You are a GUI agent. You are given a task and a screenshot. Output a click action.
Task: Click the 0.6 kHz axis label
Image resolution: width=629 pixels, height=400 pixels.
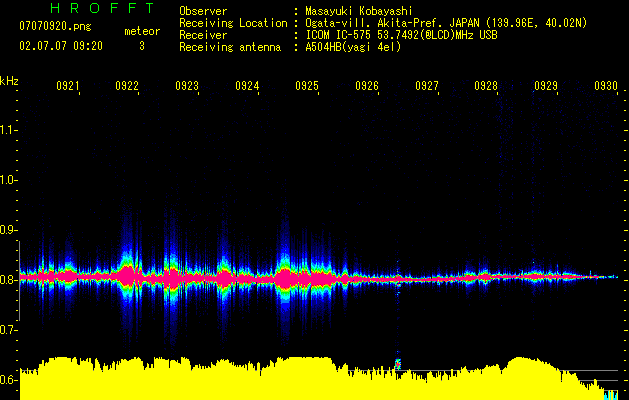click(x=7, y=380)
